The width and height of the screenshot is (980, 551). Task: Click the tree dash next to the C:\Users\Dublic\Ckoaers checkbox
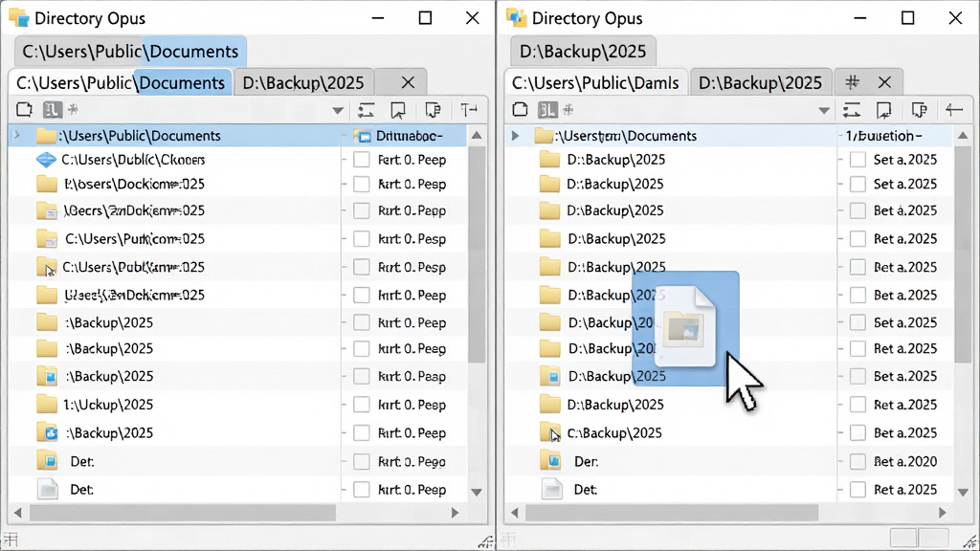pyautogui.click(x=345, y=160)
